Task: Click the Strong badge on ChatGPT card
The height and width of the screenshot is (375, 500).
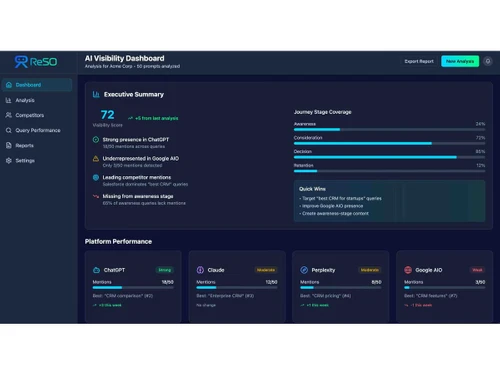Action: (x=165, y=270)
